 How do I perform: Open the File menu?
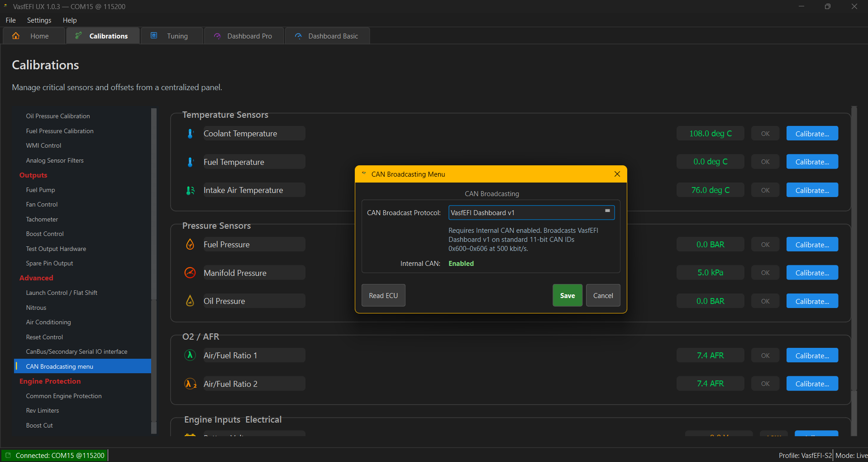tap(11, 20)
